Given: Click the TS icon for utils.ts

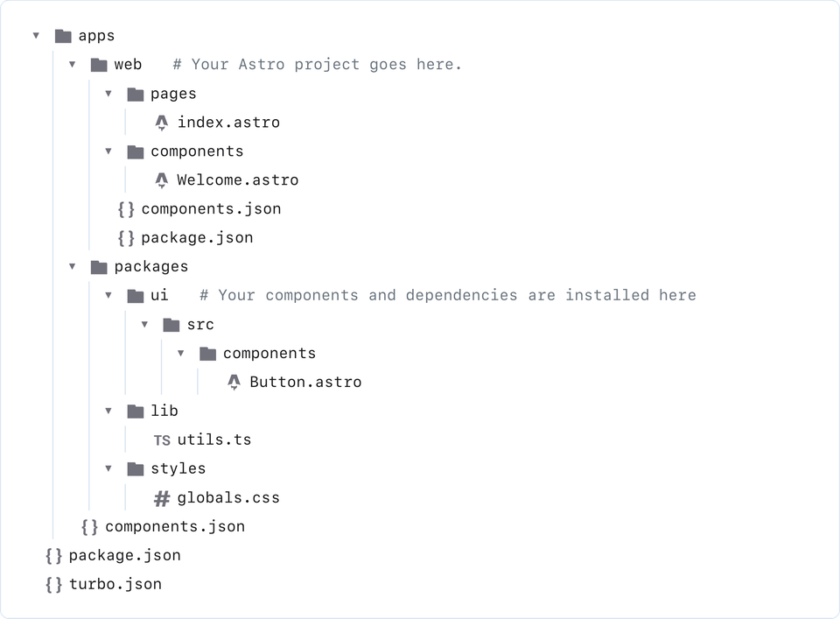Looking at the screenshot, I should coord(161,440).
